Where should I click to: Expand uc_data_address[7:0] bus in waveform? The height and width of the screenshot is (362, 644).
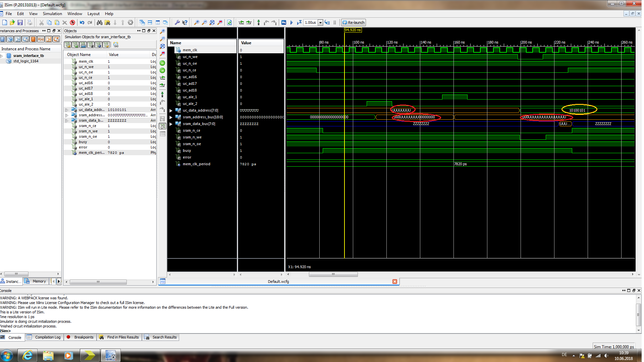pos(171,110)
